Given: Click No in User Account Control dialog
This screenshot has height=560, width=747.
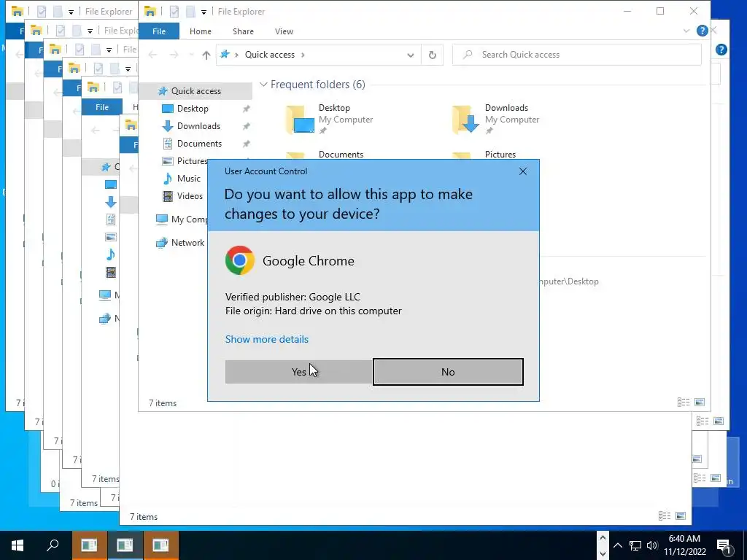Looking at the screenshot, I should pyautogui.click(x=448, y=372).
